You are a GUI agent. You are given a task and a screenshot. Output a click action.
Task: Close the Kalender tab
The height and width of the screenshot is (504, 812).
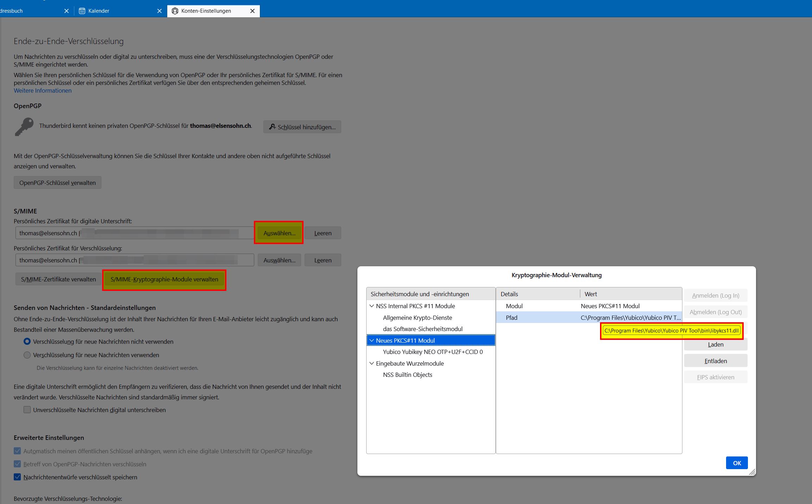click(x=160, y=11)
